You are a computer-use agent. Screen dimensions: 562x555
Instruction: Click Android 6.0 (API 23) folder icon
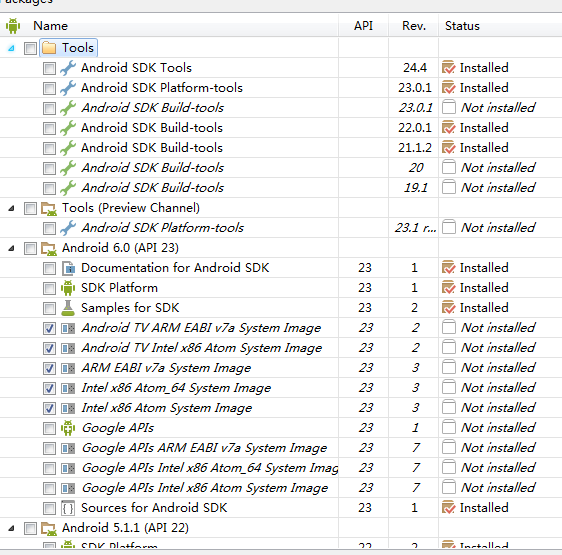pos(49,248)
